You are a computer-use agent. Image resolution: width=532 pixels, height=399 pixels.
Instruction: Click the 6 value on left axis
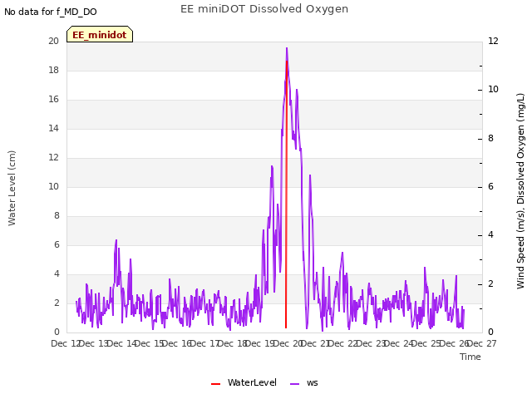point(57,245)
